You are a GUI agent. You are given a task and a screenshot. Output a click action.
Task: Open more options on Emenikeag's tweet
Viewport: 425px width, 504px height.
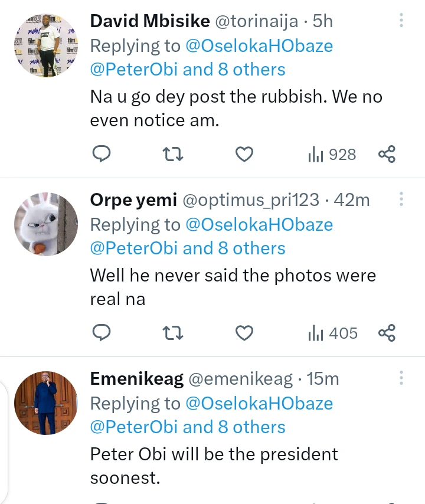(401, 378)
